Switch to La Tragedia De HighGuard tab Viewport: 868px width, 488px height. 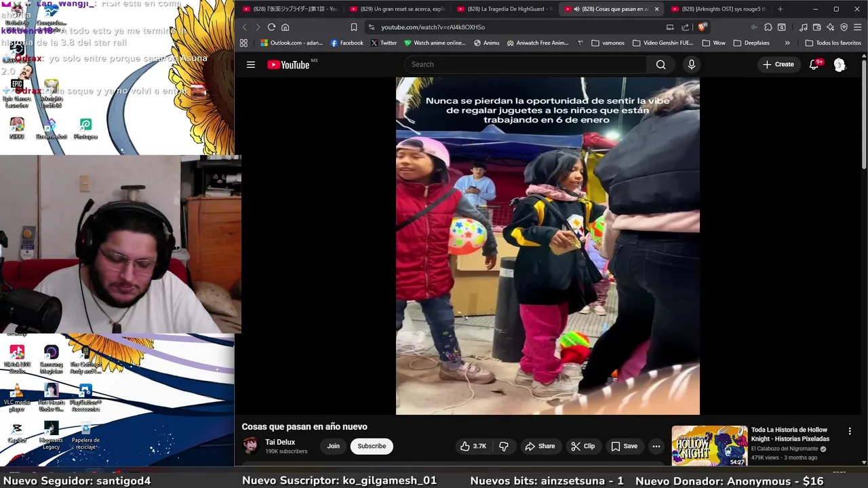(x=504, y=9)
